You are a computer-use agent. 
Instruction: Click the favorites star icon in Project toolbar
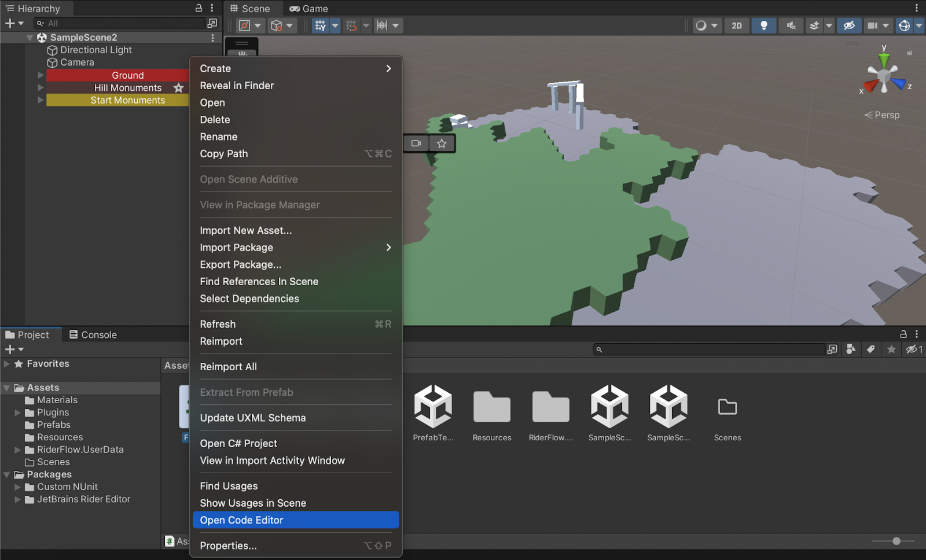[891, 349]
